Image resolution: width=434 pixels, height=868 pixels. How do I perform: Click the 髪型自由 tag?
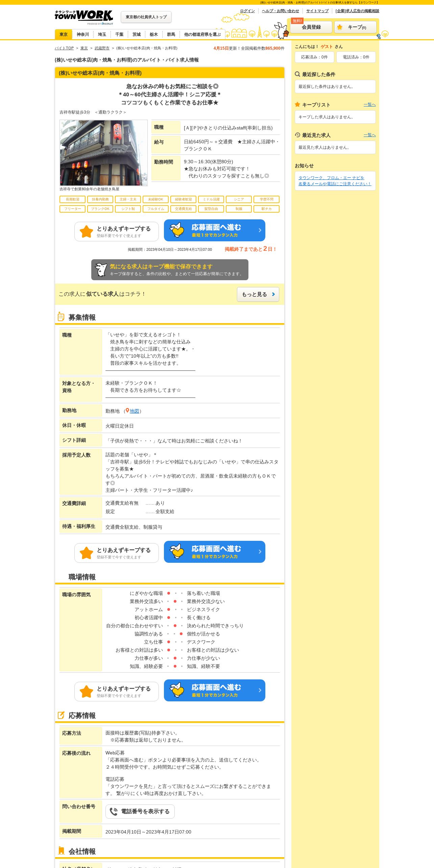coord(211,209)
